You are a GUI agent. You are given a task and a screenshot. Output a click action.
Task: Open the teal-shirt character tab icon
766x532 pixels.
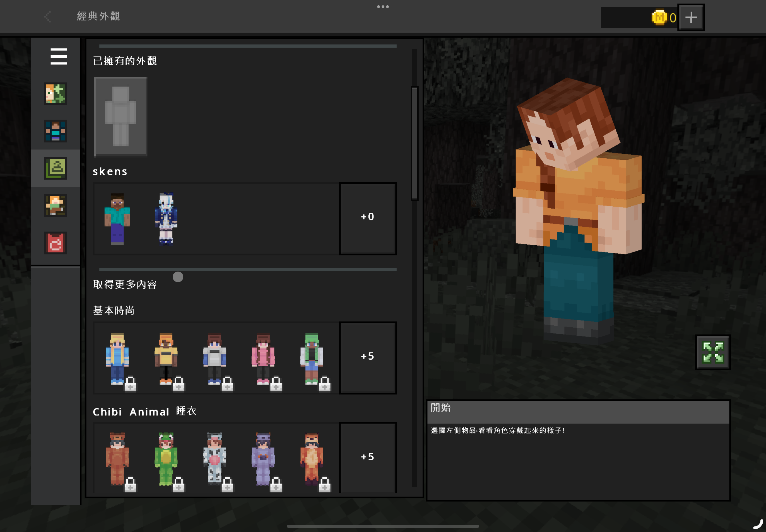55,131
